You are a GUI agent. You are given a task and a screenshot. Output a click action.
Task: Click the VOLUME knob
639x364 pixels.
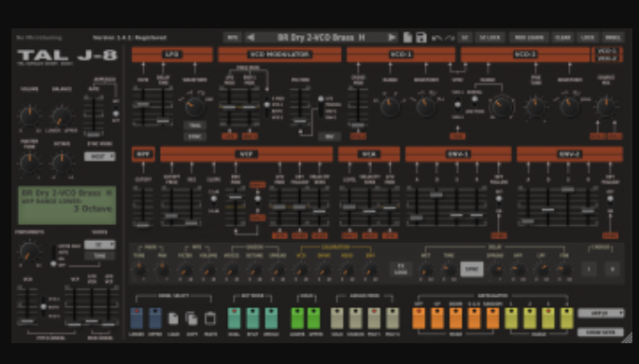point(29,116)
